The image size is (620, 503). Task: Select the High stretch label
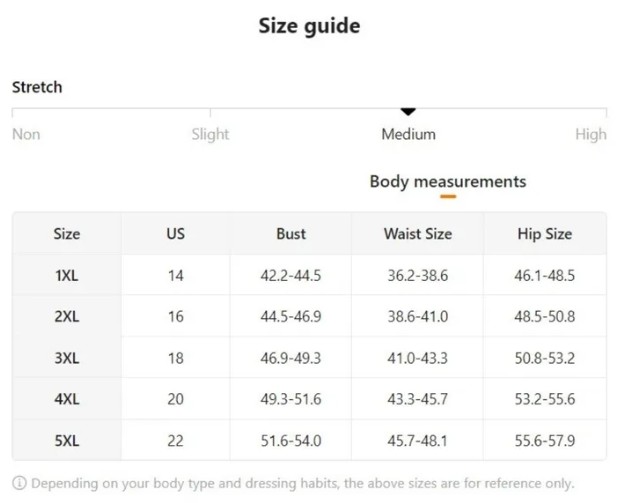[591, 135]
